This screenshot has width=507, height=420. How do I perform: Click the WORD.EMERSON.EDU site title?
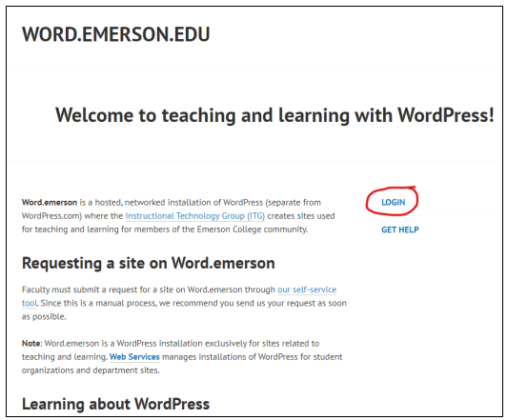(x=115, y=34)
